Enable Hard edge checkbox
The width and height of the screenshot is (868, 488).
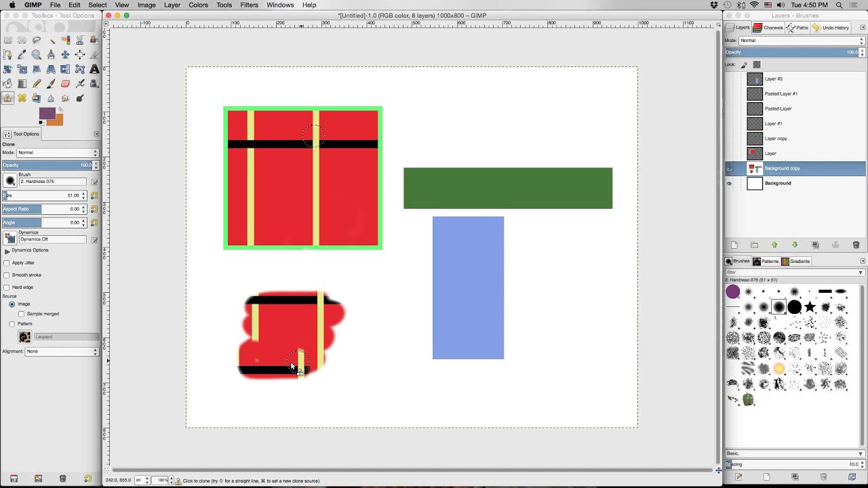click(x=7, y=287)
